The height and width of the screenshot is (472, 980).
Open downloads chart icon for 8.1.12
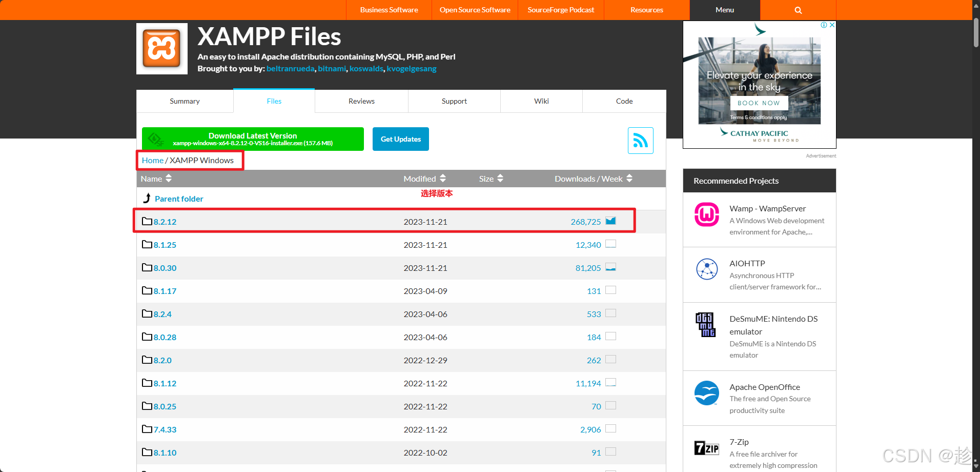coord(610,382)
